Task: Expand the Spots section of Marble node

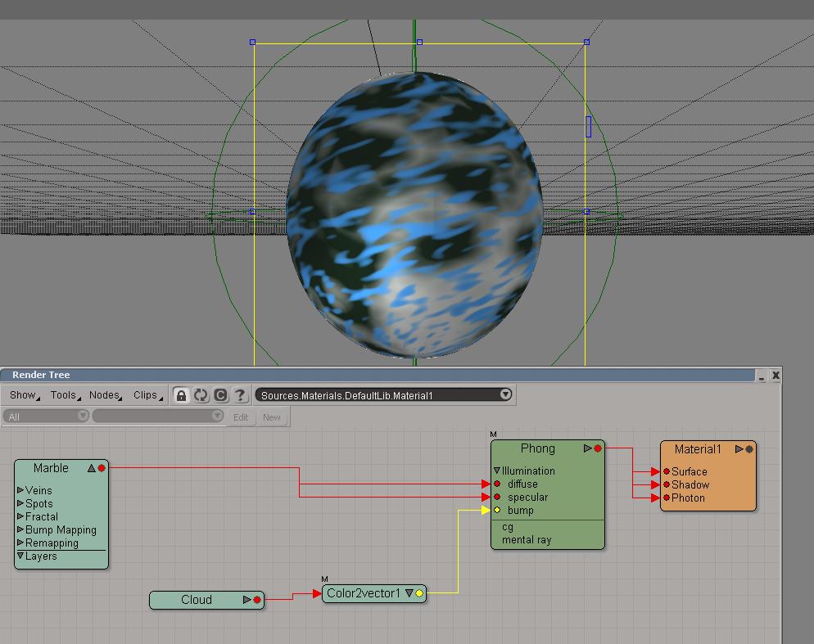Action: (20, 503)
